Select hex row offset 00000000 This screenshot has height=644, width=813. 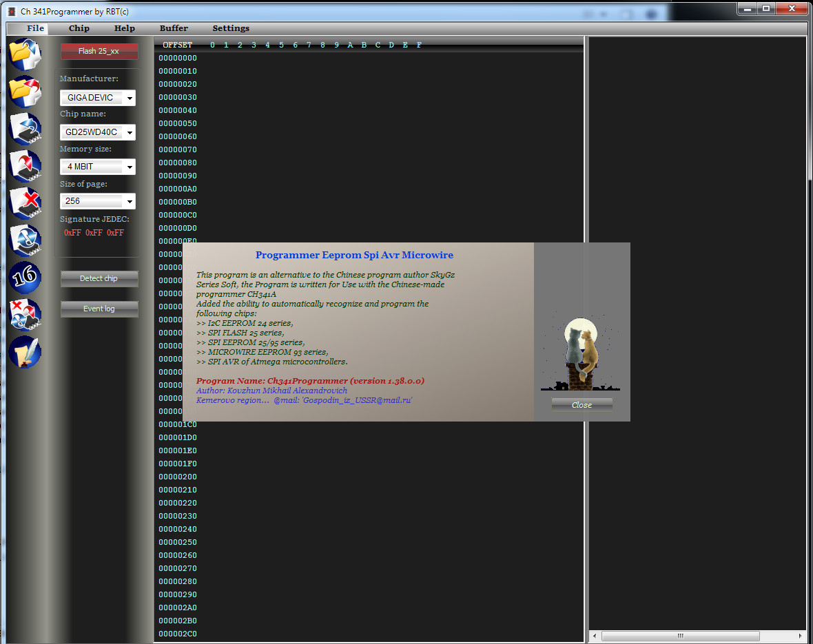178,58
